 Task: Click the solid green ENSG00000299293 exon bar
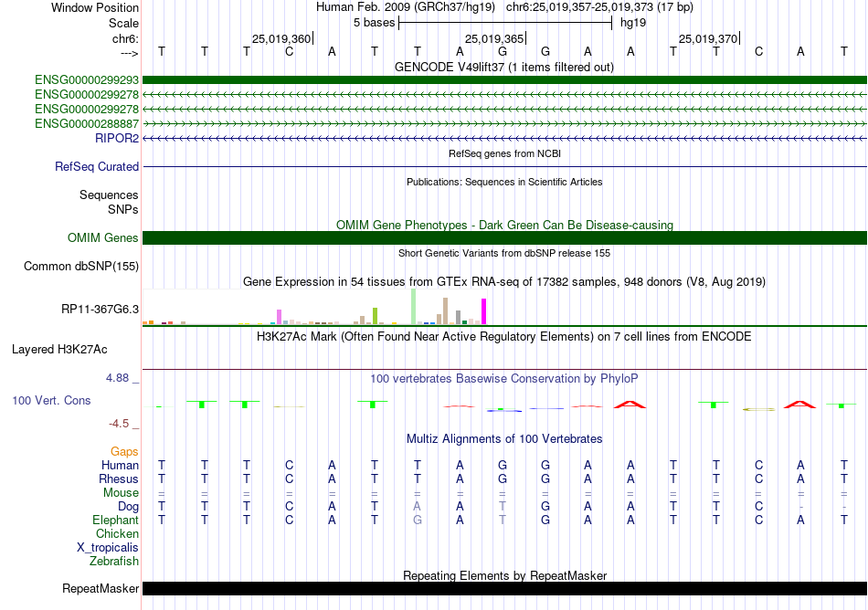(x=504, y=80)
